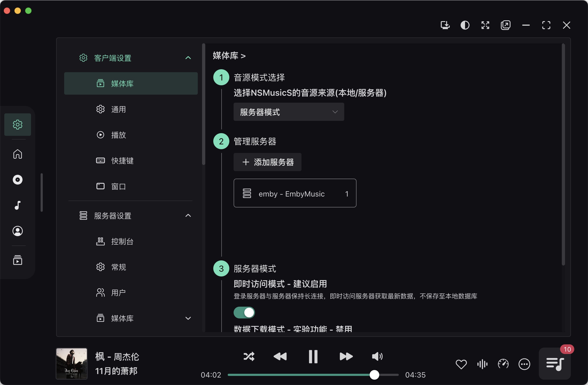
Task: Expand the 媒体库 submenu under server settings
Action: pyautogui.click(x=188, y=318)
